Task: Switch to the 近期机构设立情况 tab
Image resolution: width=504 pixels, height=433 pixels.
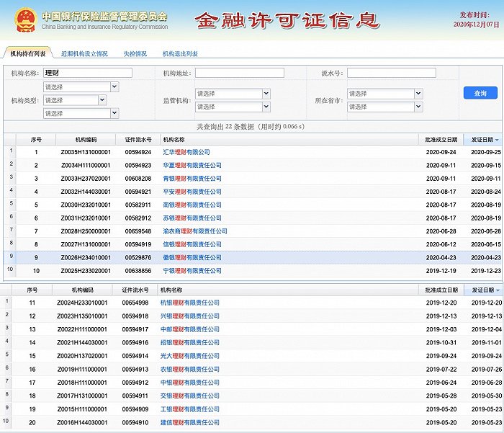Action: (x=84, y=54)
